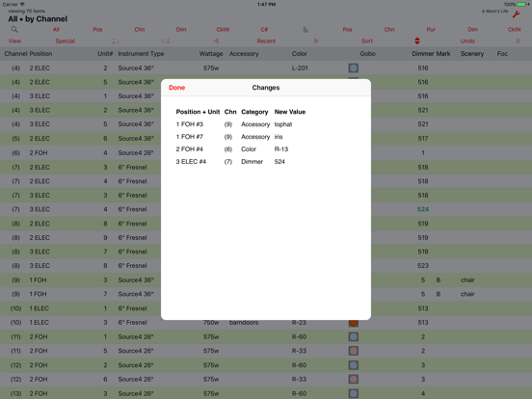Select channel (13) 2 FOH row
The height and width of the screenshot is (399, 532).
tap(266, 393)
